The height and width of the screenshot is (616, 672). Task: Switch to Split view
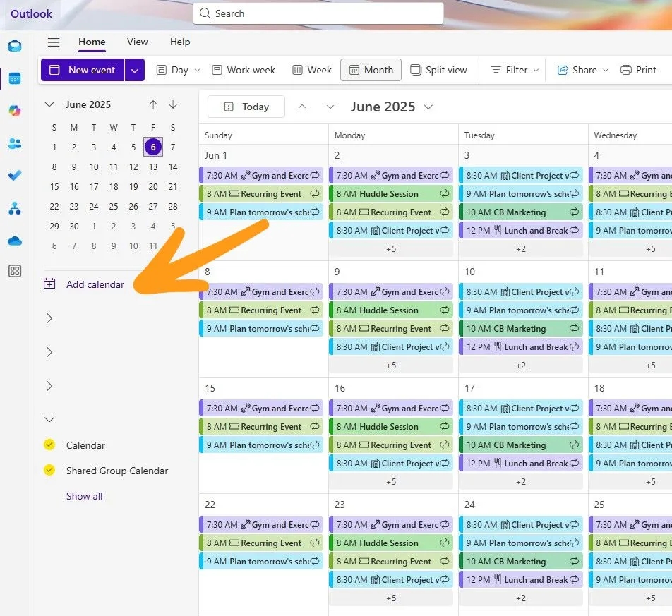[438, 70]
